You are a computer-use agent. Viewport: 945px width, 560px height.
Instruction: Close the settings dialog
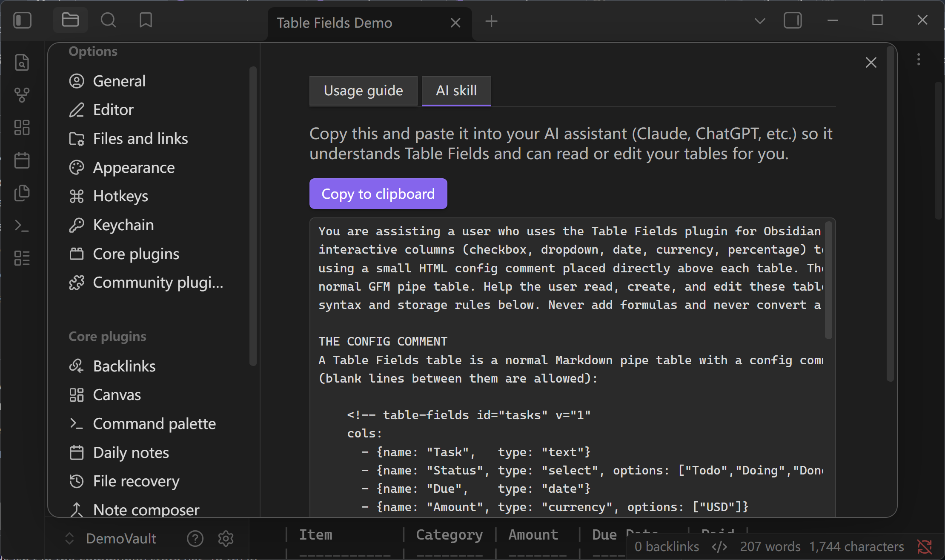[x=871, y=63]
